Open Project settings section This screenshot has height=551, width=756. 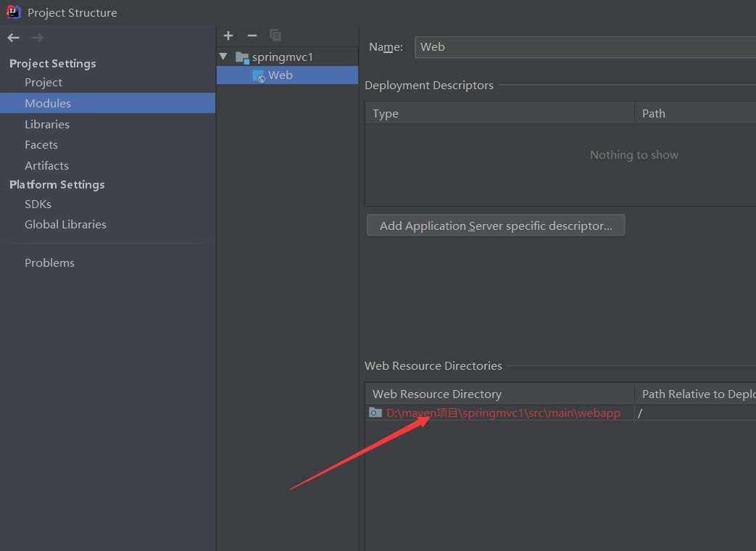[43, 83]
